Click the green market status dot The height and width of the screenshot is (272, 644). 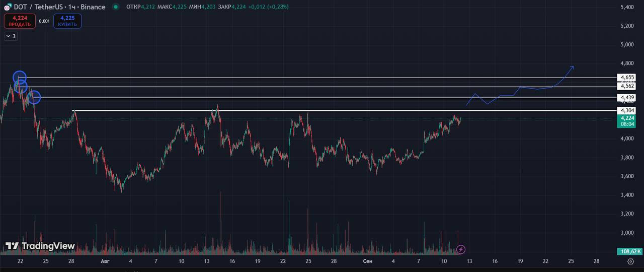coord(116,7)
